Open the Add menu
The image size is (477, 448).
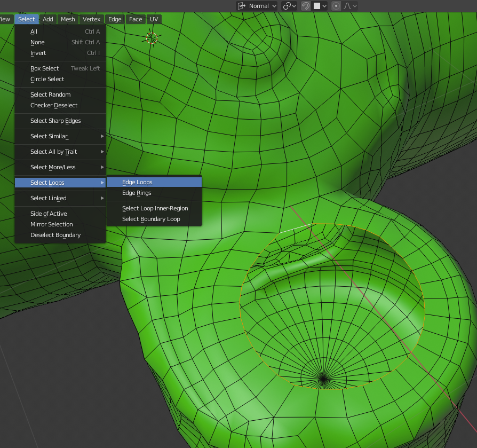[48, 19]
